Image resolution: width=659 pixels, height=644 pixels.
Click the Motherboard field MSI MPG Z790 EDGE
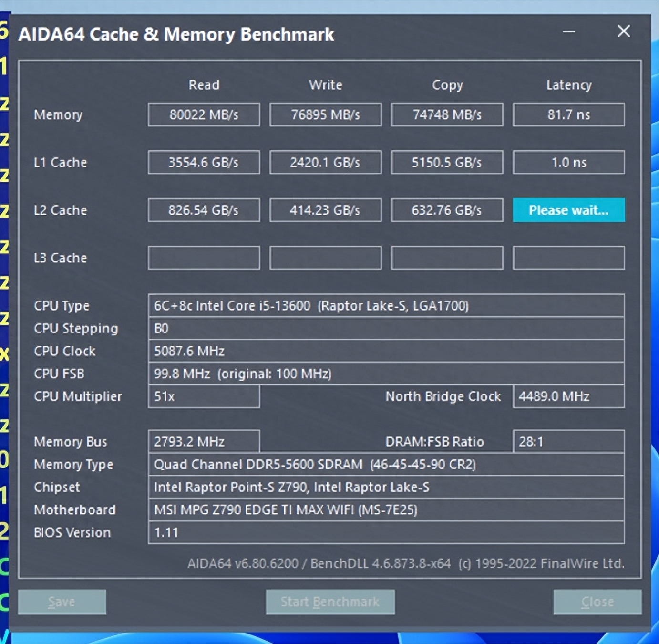tap(386, 509)
